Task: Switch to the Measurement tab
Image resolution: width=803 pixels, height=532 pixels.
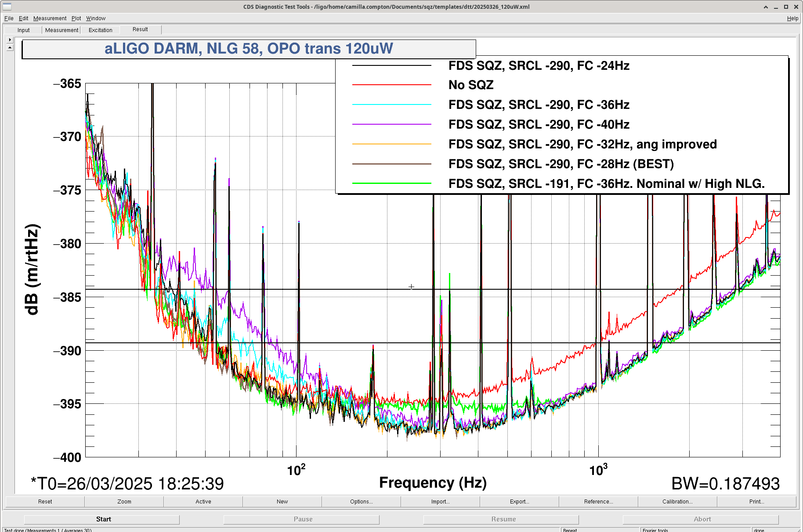Action: [61, 30]
